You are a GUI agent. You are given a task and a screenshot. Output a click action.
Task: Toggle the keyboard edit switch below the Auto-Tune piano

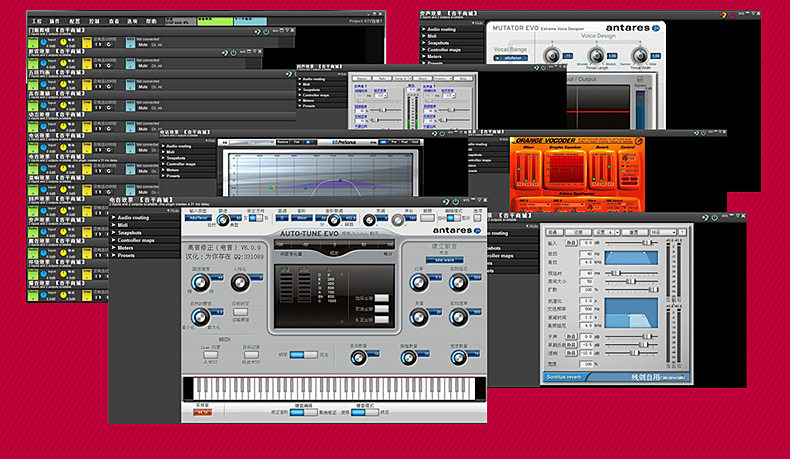click(303, 412)
